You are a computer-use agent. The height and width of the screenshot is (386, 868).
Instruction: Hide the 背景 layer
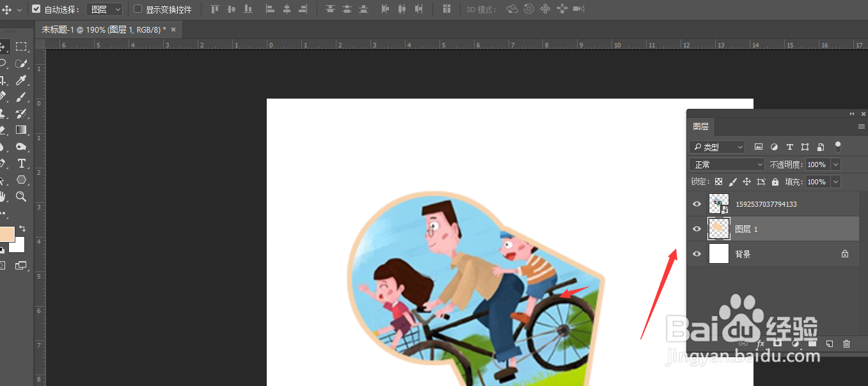697,253
